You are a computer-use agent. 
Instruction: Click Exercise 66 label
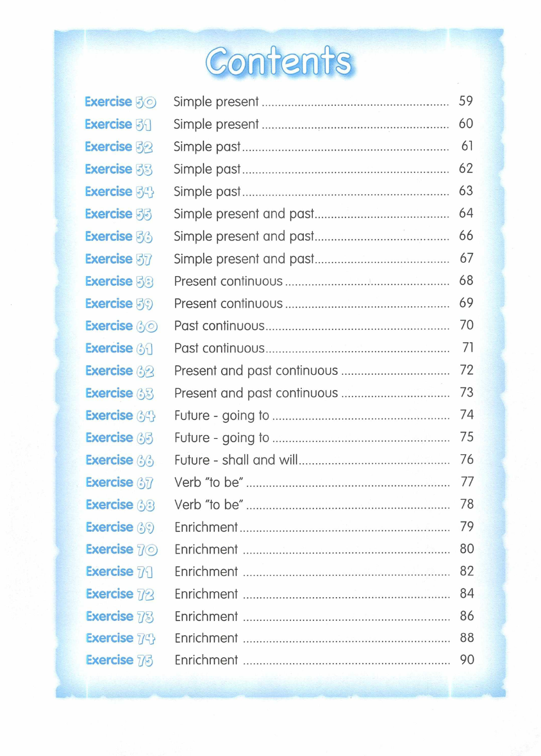point(120,460)
